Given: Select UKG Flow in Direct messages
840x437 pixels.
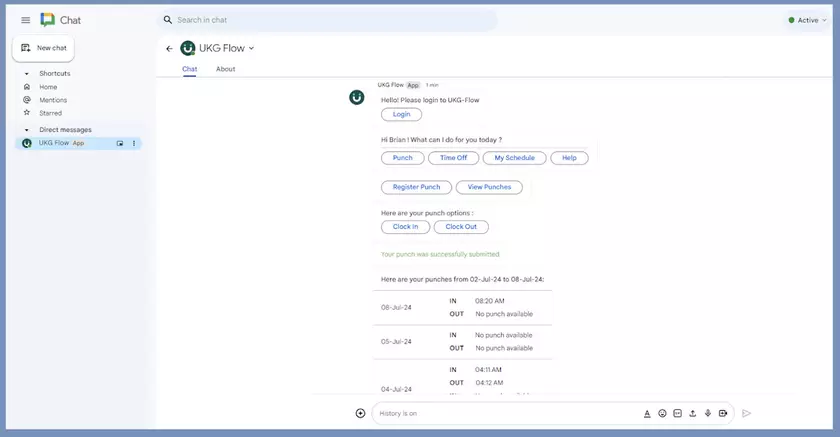Looking at the screenshot, I should [x=78, y=144].
